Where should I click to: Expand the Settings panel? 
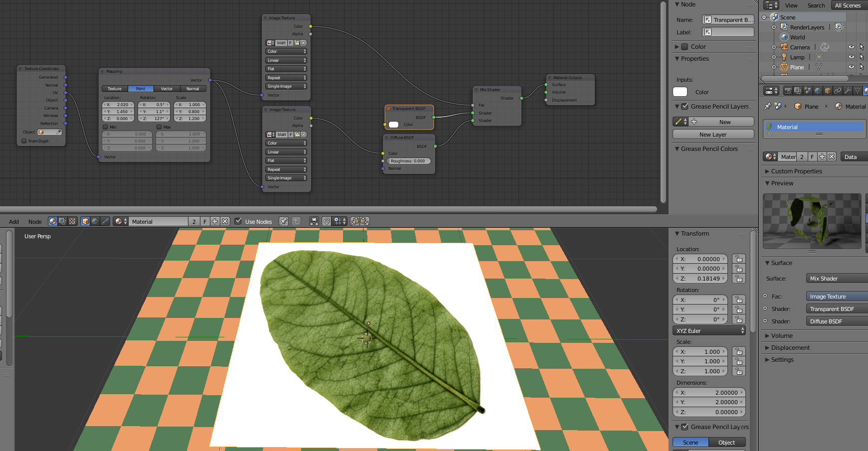767,360
